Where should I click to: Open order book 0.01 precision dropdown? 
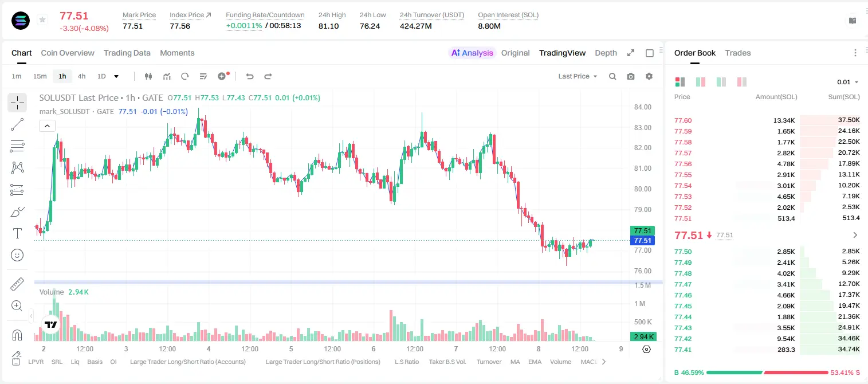pyautogui.click(x=848, y=82)
